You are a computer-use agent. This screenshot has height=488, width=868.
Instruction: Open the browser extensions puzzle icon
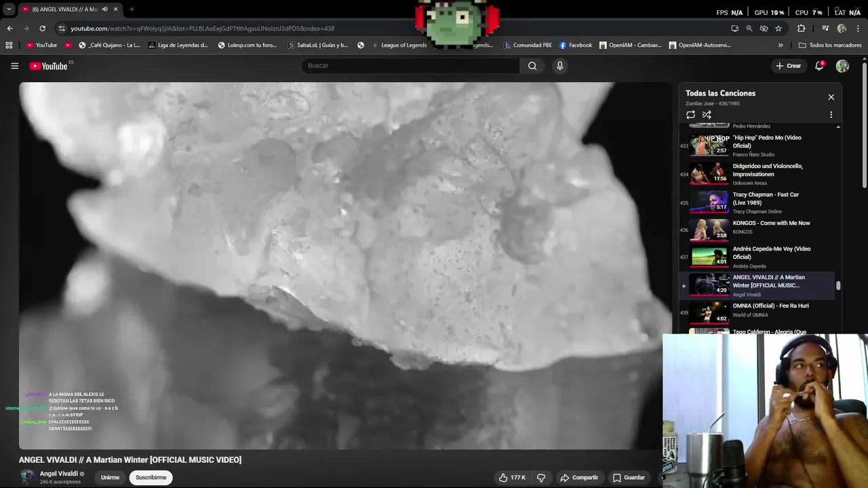(801, 28)
